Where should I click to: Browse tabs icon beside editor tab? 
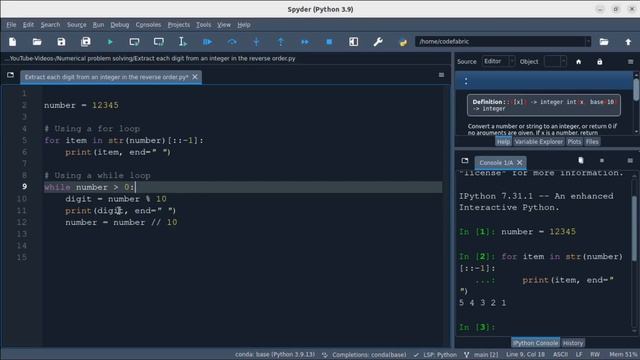pos(10,75)
